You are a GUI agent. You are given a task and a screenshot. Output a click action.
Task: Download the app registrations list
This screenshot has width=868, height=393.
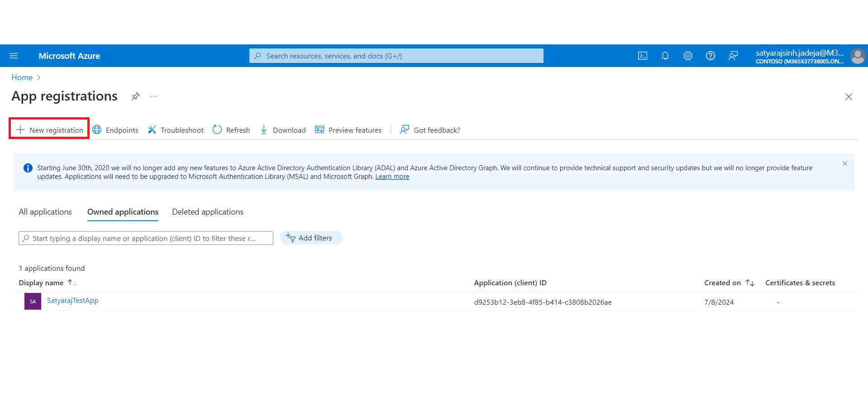click(x=283, y=130)
